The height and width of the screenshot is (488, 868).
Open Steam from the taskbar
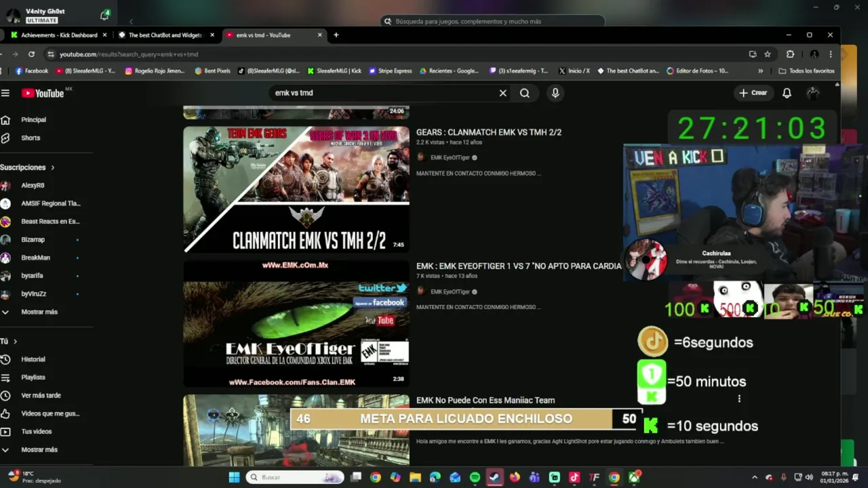(x=495, y=477)
